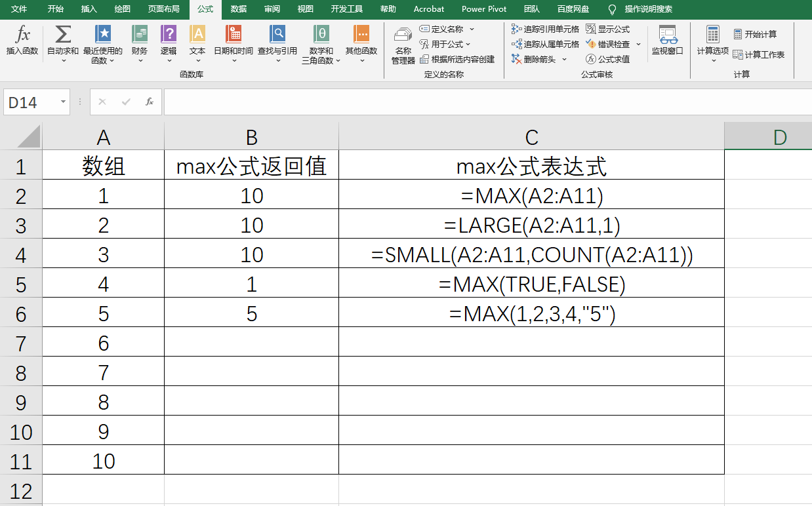Open the Logical (逻辑) functions list
The height and width of the screenshot is (506, 812).
click(169, 45)
